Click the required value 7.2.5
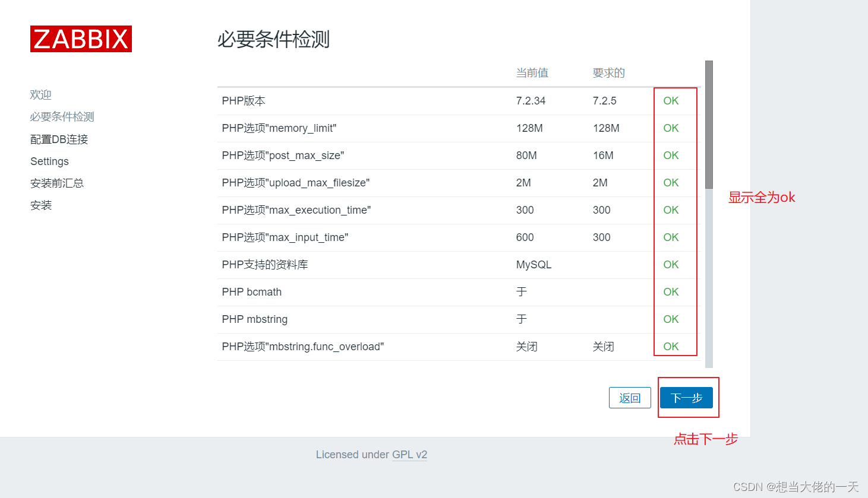Image resolution: width=868 pixels, height=498 pixels. click(x=604, y=101)
